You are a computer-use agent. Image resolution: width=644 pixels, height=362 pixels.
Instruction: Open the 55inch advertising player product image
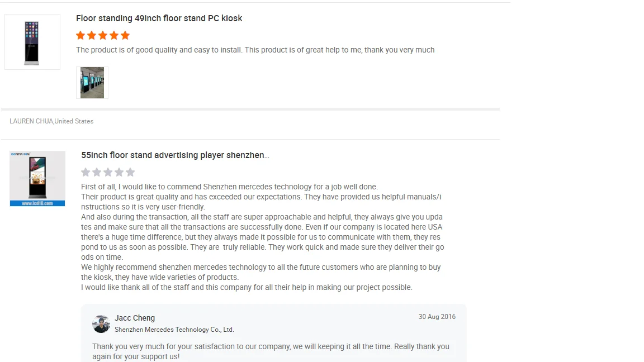pos(37,178)
